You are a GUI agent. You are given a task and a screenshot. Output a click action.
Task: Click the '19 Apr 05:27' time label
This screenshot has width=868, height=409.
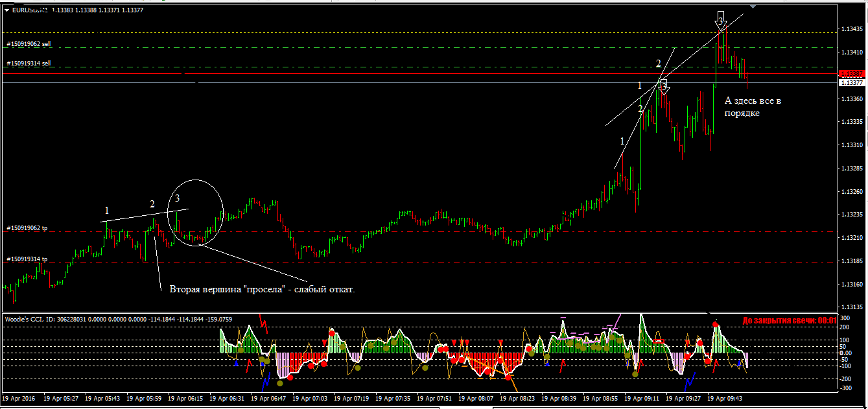pos(60,399)
